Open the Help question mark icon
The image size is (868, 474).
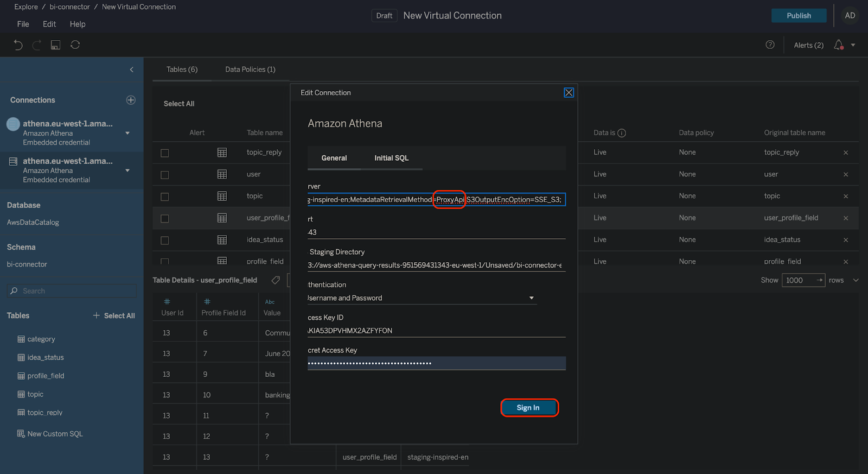click(770, 45)
